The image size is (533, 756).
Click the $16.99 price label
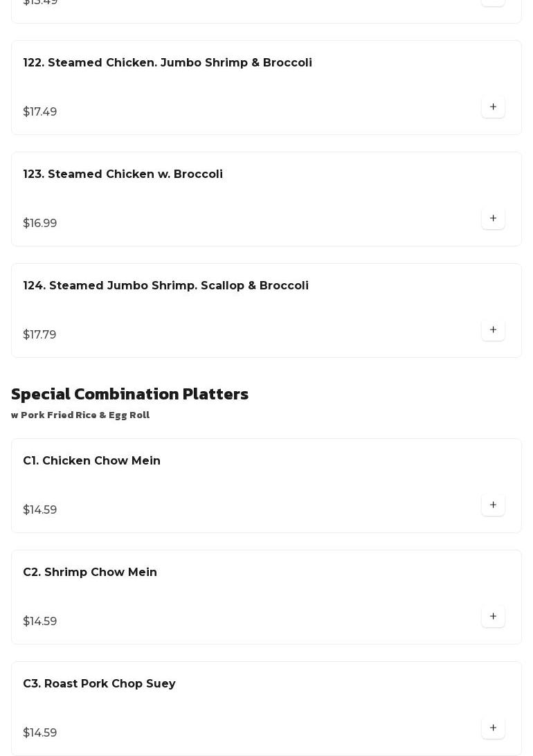[x=40, y=224]
